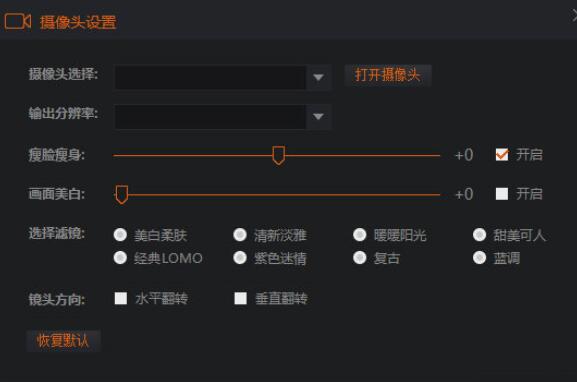The image size is (577, 382).
Task: Disable the 瘦脸瘦身 开启 checkbox
Action: [502, 155]
